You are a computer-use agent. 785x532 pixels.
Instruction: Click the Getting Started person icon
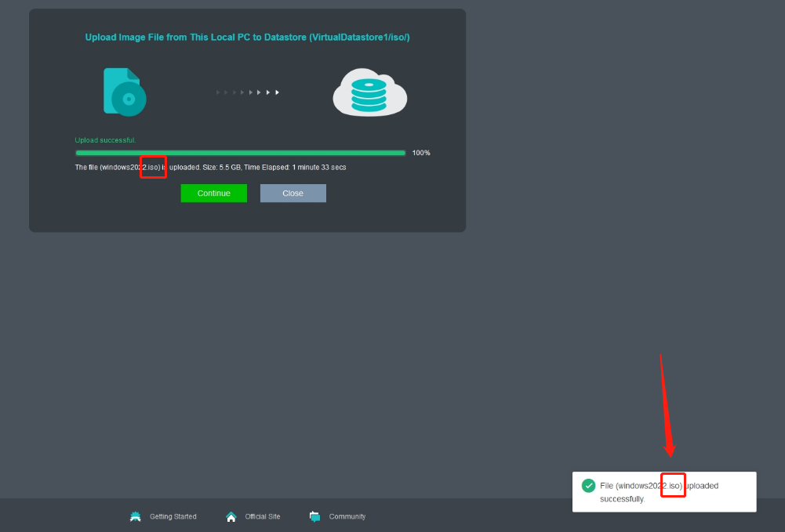pyautogui.click(x=135, y=516)
